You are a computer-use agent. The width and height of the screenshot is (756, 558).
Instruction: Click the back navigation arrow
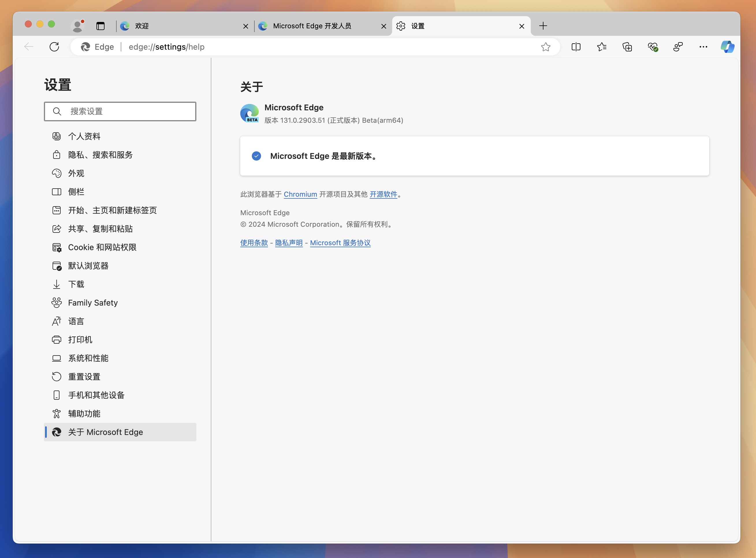pyautogui.click(x=29, y=46)
